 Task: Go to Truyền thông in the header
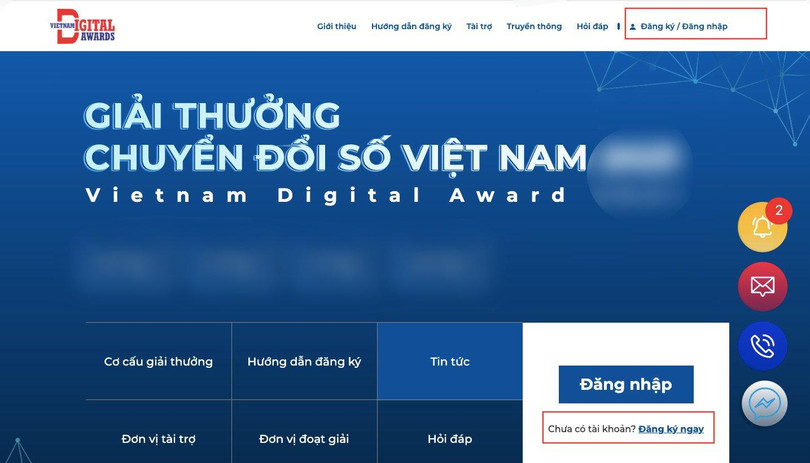coord(534,26)
